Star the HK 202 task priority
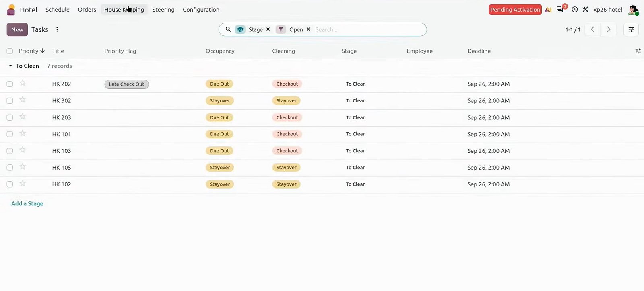This screenshot has height=291, width=644. (23, 83)
